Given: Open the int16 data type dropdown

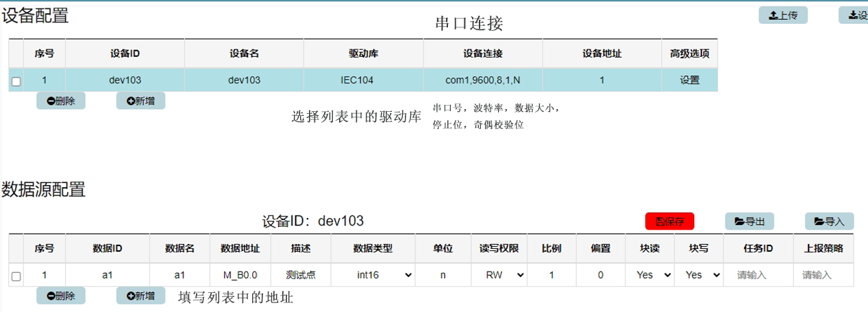Looking at the screenshot, I should (384, 275).
